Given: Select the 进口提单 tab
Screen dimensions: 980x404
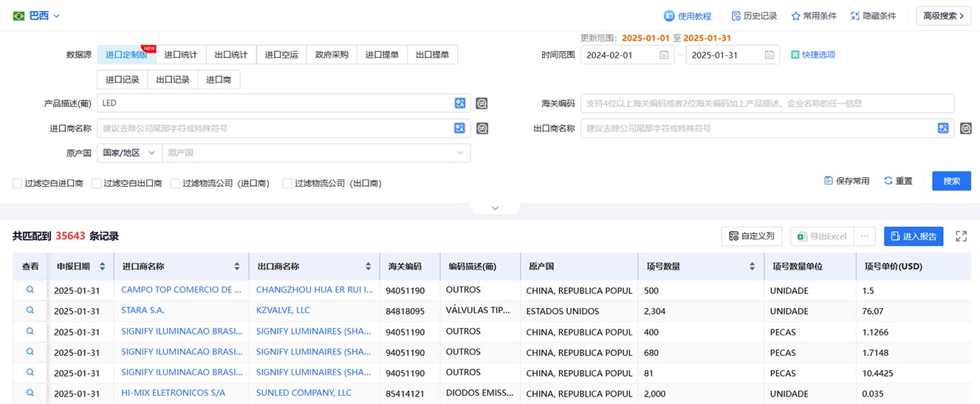Looking at the screenshot, I should (x=382, y=55).
